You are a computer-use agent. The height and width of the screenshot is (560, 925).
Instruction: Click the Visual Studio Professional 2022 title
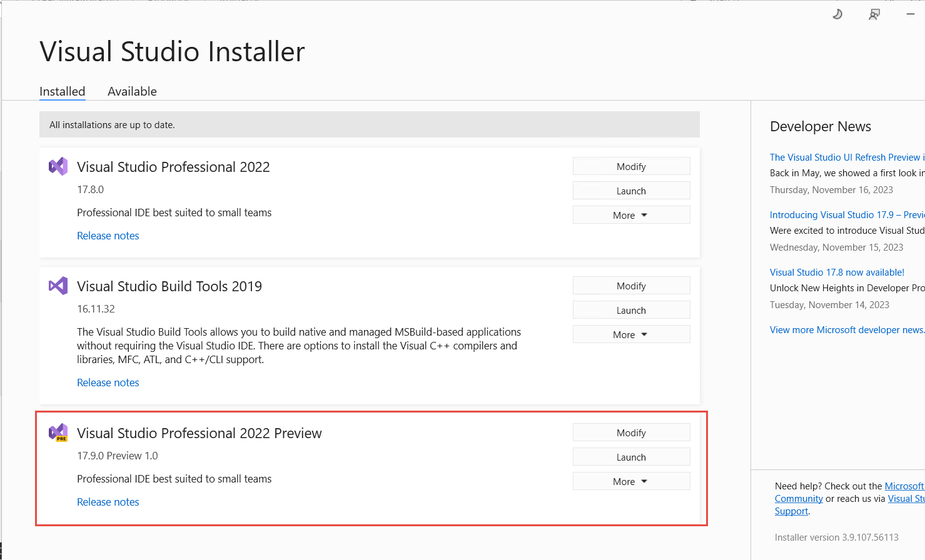coord(173,167)
